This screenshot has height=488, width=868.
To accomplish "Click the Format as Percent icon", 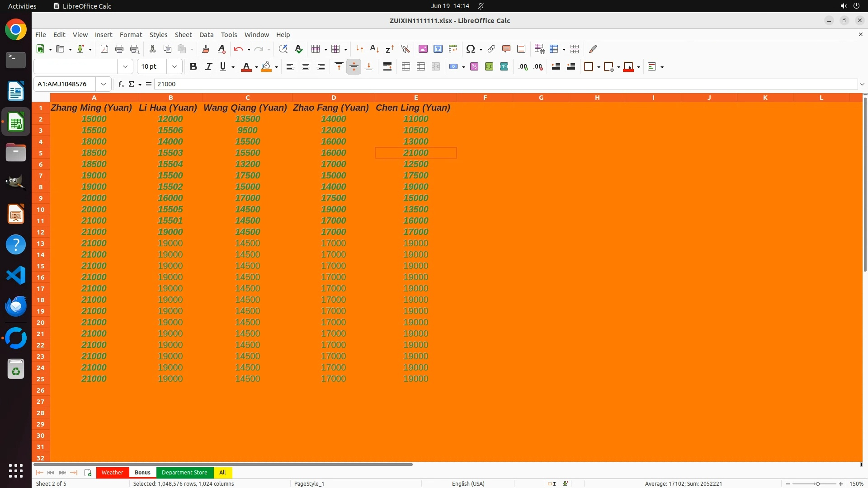I will pyautogui.click(x=474, y=67).
